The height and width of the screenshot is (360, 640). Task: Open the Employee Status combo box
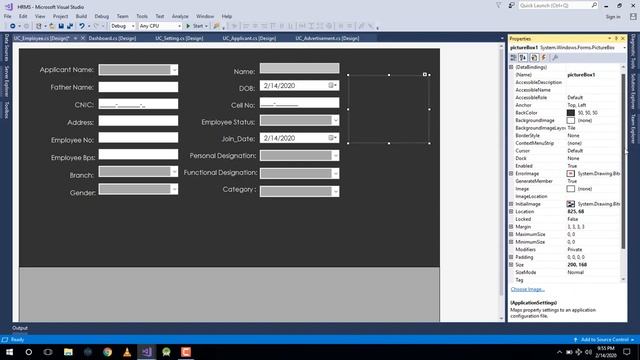pyautogui.click(x=335, y=120)
